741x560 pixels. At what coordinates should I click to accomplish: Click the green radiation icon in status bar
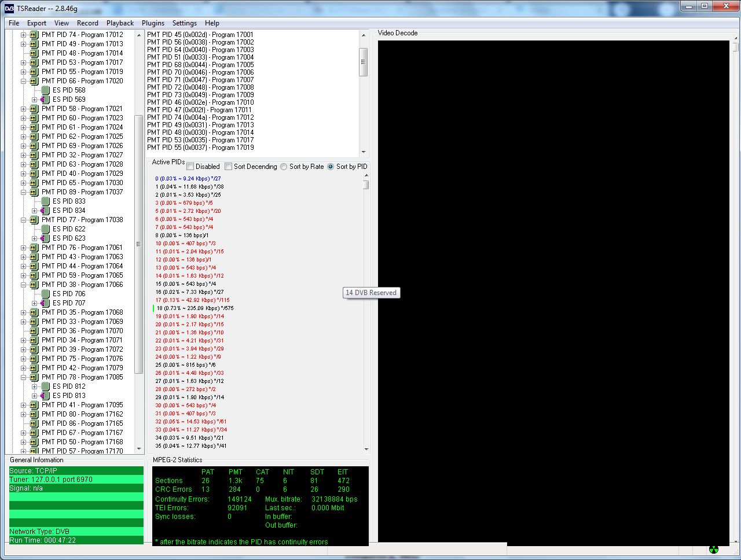(x=713, y=549)
